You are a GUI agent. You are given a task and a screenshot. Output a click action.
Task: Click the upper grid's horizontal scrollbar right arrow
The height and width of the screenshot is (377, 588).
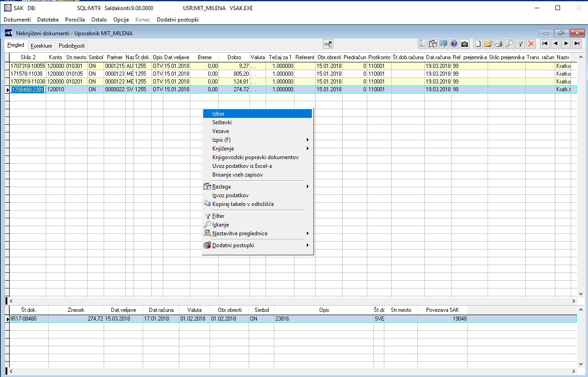(574, 301)
